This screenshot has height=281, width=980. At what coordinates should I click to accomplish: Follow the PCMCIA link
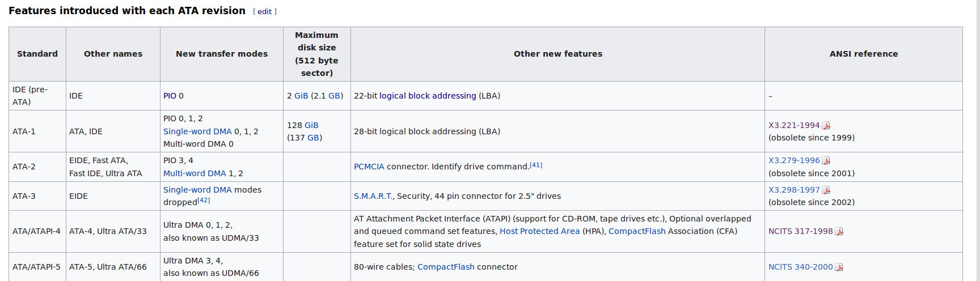tap(369, 167)
